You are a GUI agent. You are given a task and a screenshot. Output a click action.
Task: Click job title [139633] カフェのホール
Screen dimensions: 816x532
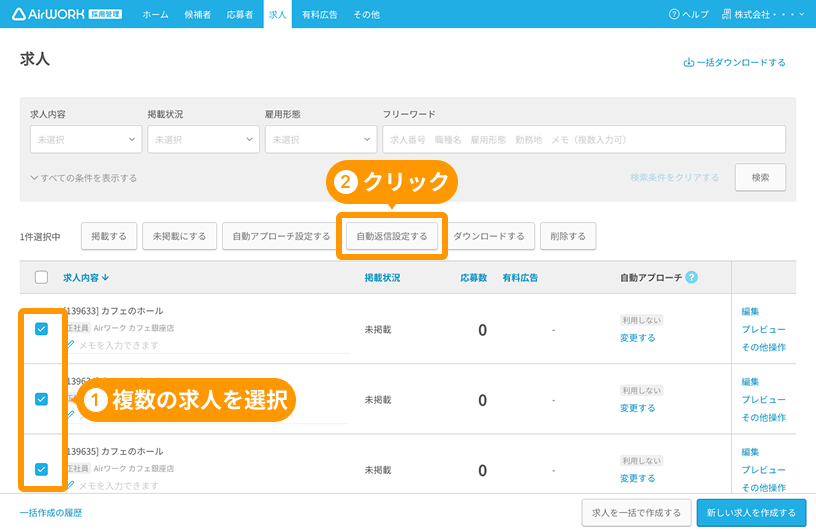(x=114, y=311)
